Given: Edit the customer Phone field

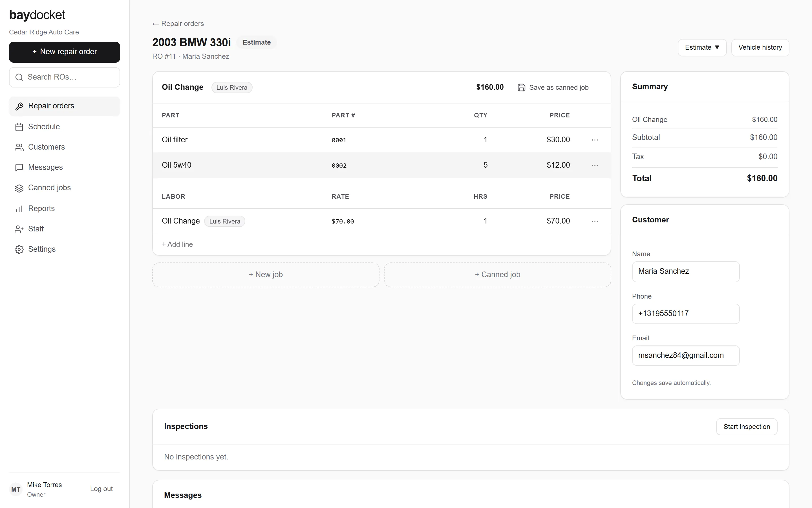Looking at the screenshot, I should click(x=685, y=314).
